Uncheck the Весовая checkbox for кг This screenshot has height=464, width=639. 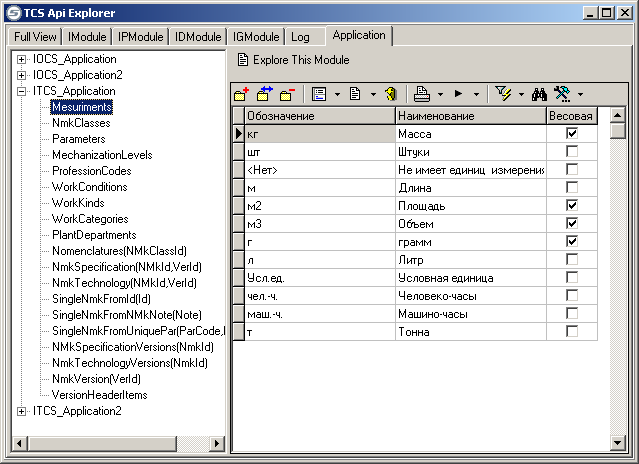[572, 133]
